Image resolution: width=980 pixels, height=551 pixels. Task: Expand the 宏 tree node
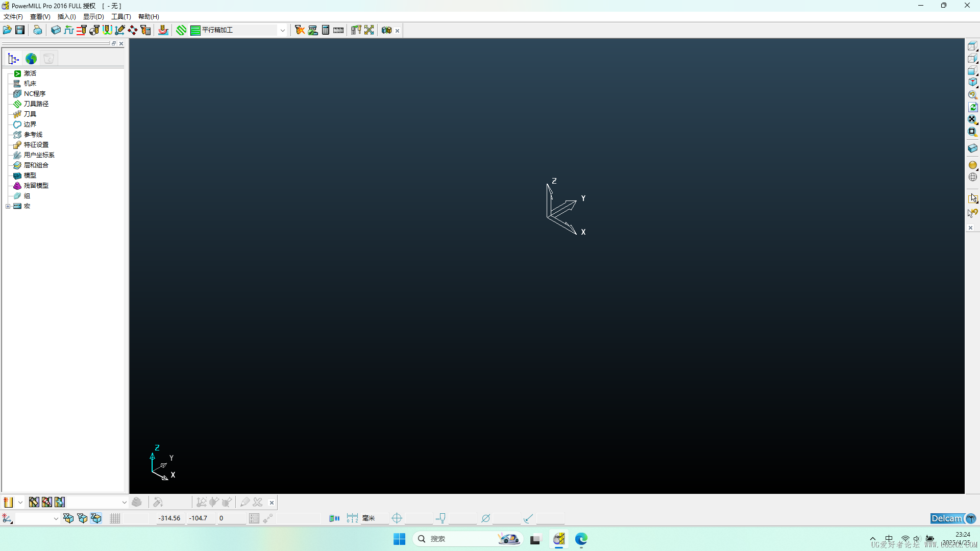8,206
